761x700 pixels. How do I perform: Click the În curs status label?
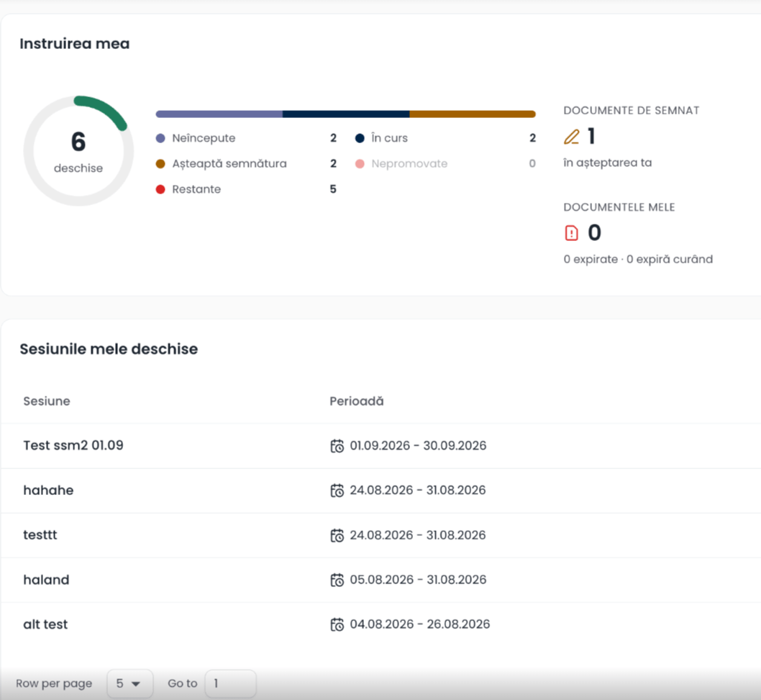389,138
